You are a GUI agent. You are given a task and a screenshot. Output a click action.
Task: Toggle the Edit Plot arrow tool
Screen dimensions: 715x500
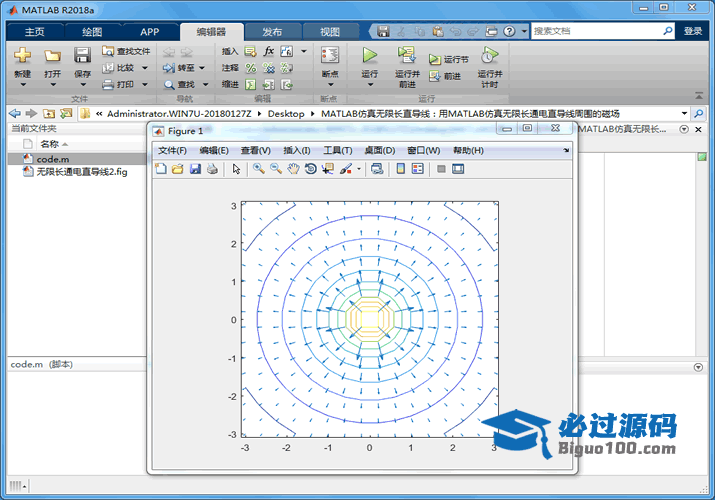click(237, 169)
